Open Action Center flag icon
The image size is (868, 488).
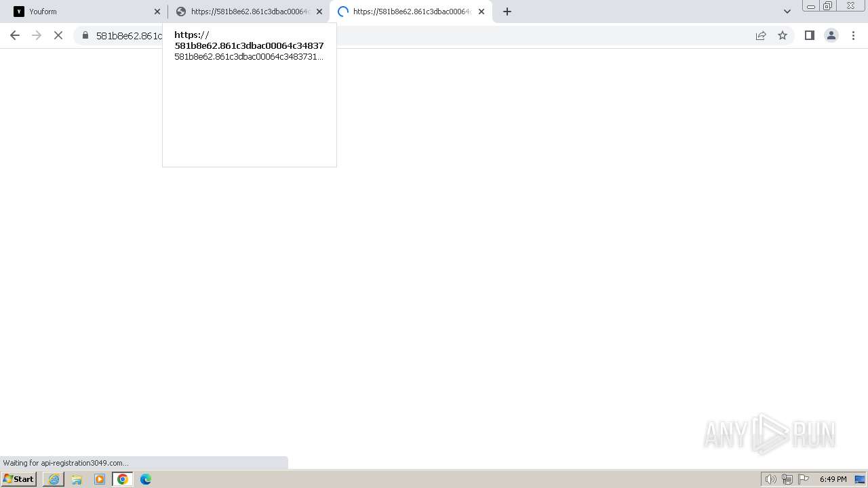[x=804, y=479]
